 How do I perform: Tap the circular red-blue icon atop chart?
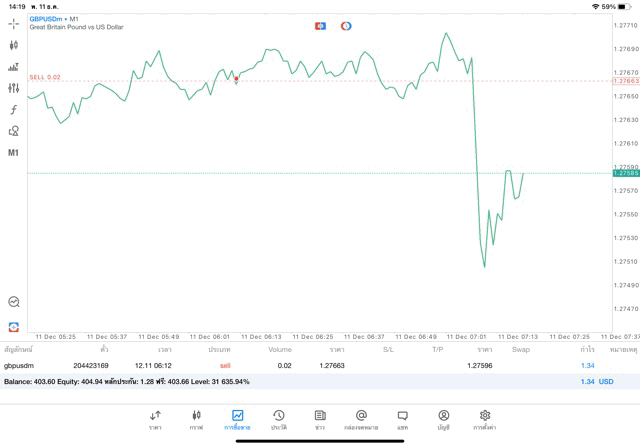pos(346,25)
